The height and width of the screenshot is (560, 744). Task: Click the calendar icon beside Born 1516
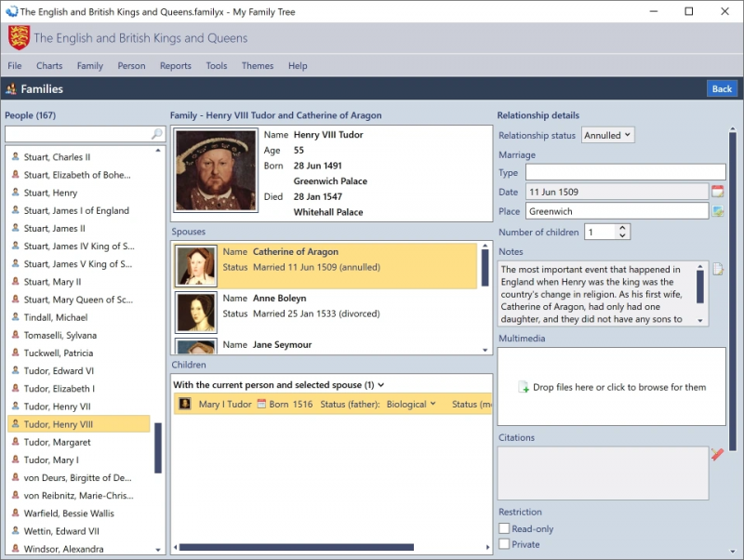pos(261,404)
